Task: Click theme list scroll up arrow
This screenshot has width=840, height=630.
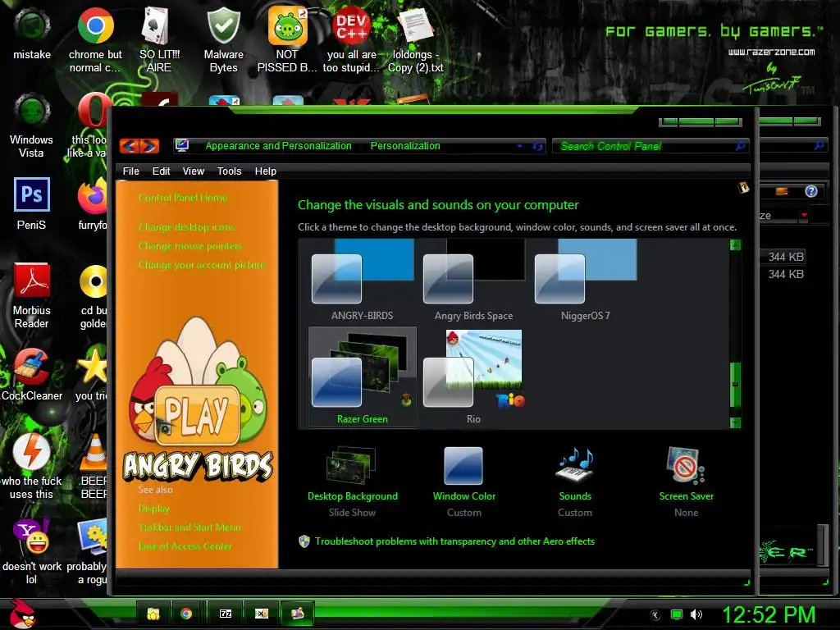Action: point(735,244)
